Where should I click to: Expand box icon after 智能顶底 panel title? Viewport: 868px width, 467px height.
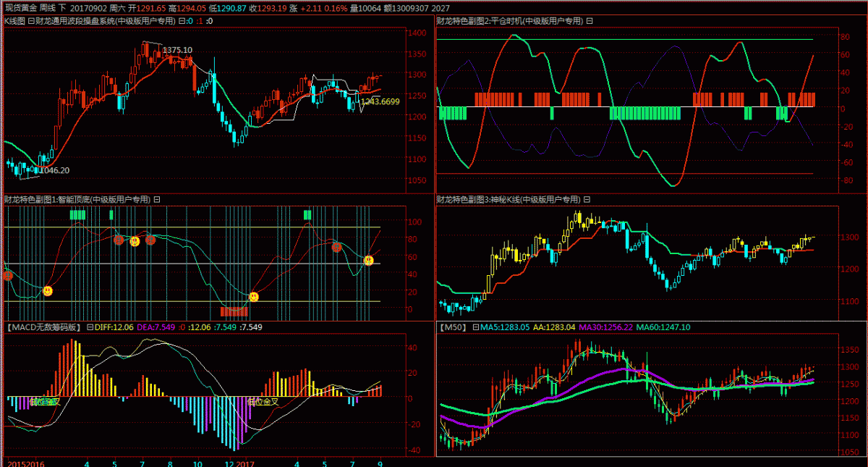tap(157, 199)
